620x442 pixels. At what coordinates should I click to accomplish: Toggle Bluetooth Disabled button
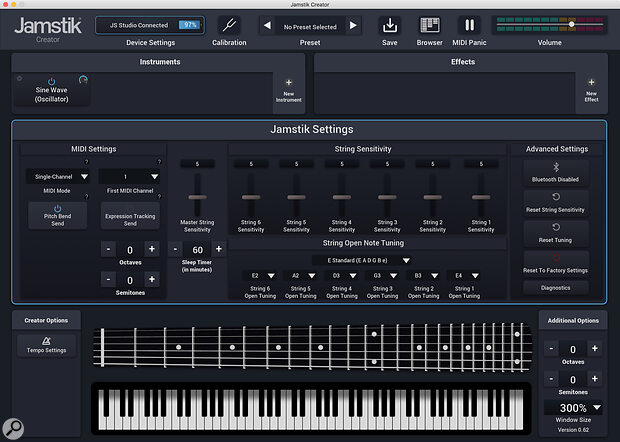point(556,173)
